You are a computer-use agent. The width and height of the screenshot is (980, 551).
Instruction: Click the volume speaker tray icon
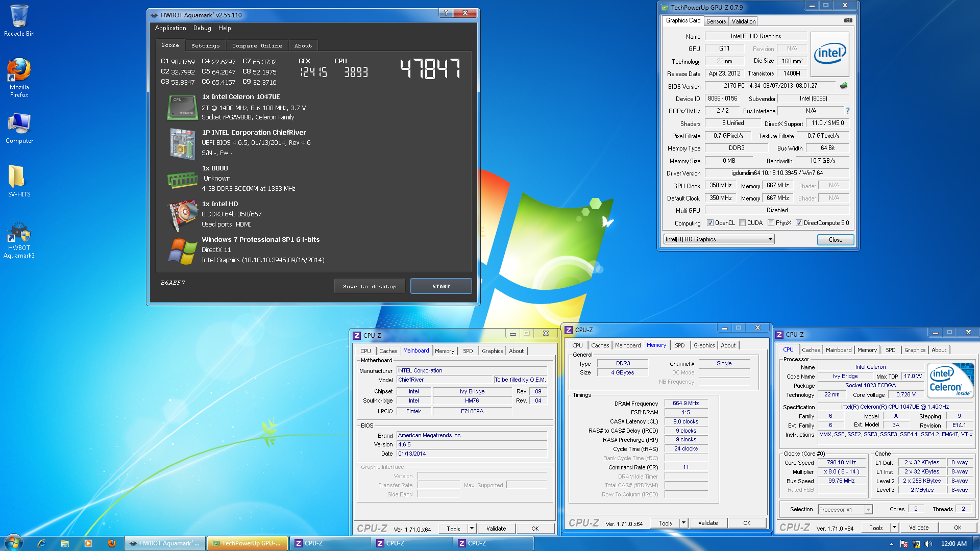point(928,544)
